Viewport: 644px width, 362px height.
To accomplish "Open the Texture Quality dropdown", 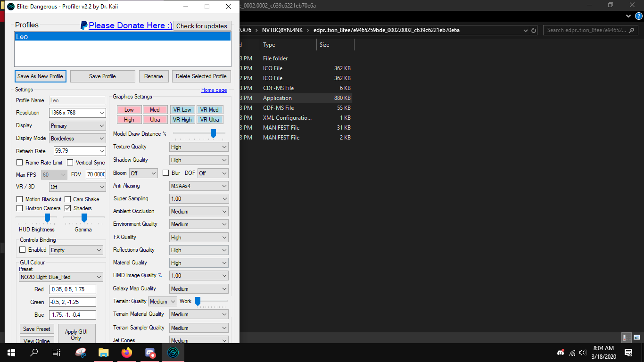I will coord(198,147).
